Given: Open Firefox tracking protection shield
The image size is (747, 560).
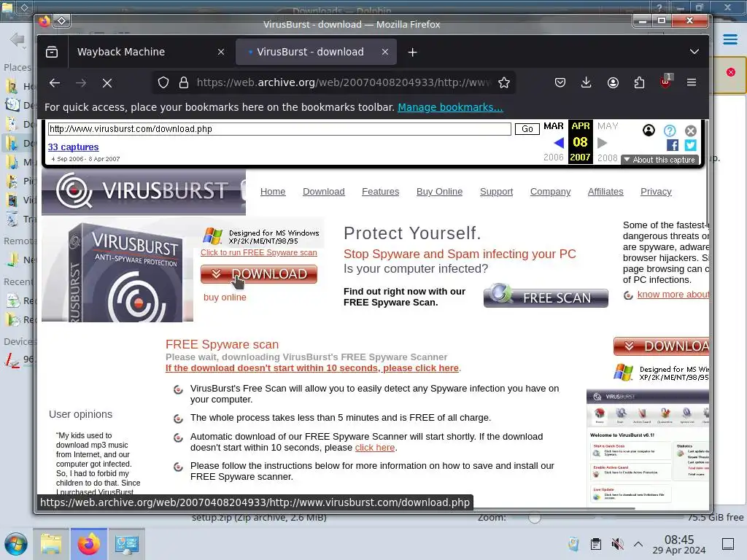Looking at the screenshot, I should [163, 83].
